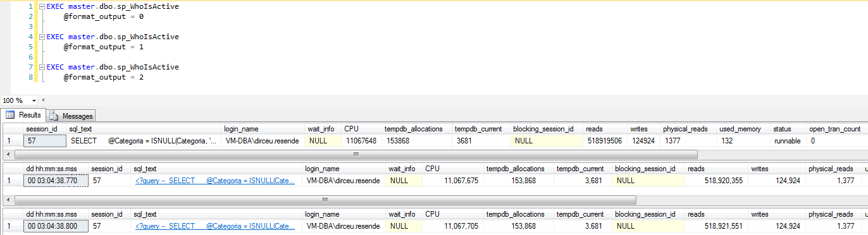Place cursor on @format_output = 0 line

[104, 16]
